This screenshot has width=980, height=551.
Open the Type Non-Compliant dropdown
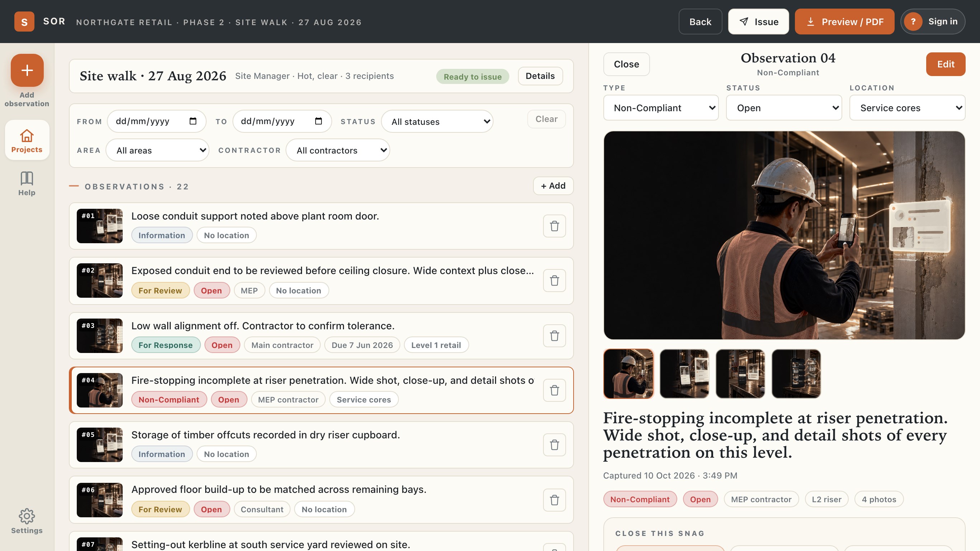(661, 108)
